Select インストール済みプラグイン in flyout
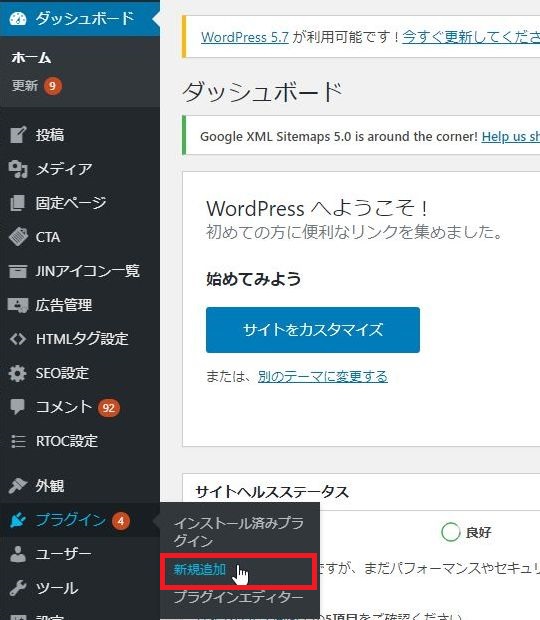540x620 pixels. click(x=239, y=532)
